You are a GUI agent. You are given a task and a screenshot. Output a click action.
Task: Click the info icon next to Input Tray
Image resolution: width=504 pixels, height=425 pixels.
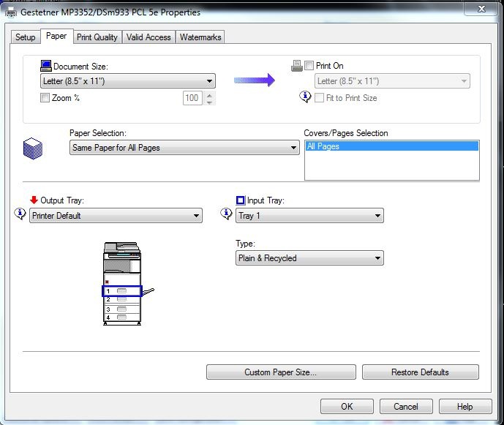226,214
